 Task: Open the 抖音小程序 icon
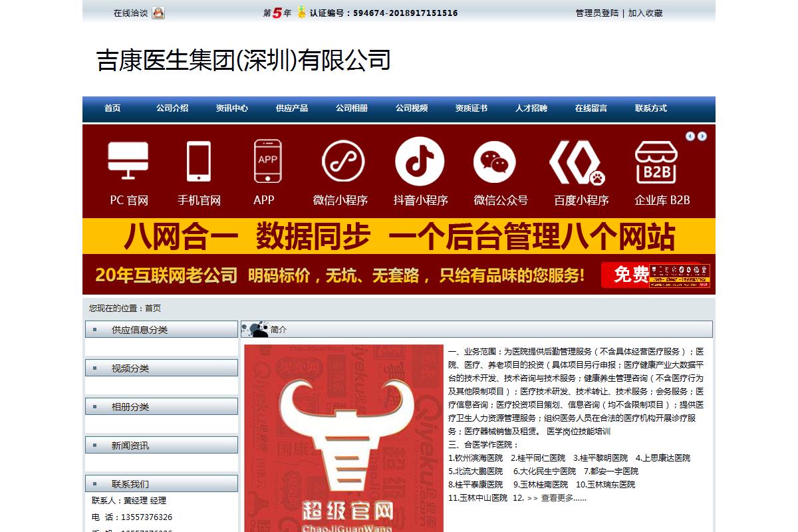click(420, 161)
